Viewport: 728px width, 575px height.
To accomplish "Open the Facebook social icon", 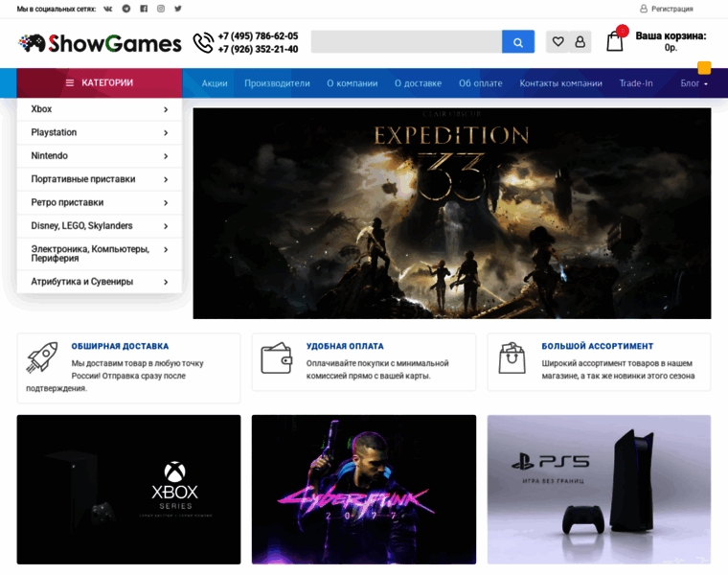I will click(x=144, y=9).
